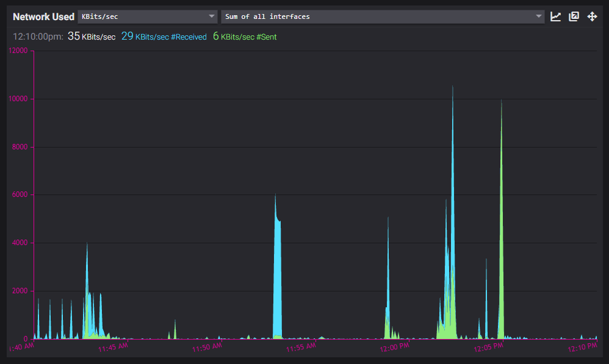Click the 12:10:00pm timestamp

point(38,37)
